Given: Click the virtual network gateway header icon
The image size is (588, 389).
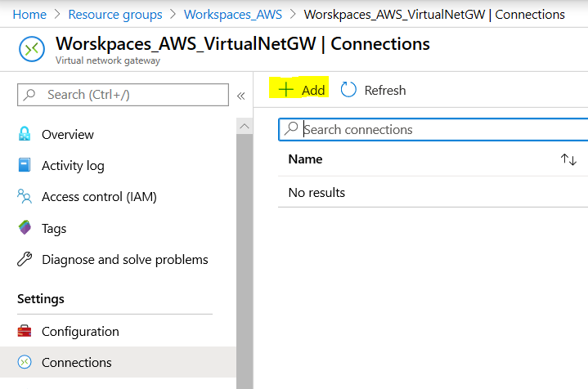Looking at the screenshot, I should click(x=32, y=49).
